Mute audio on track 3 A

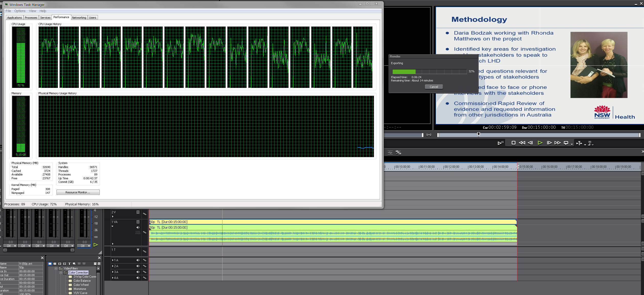[x=138, y=272]
